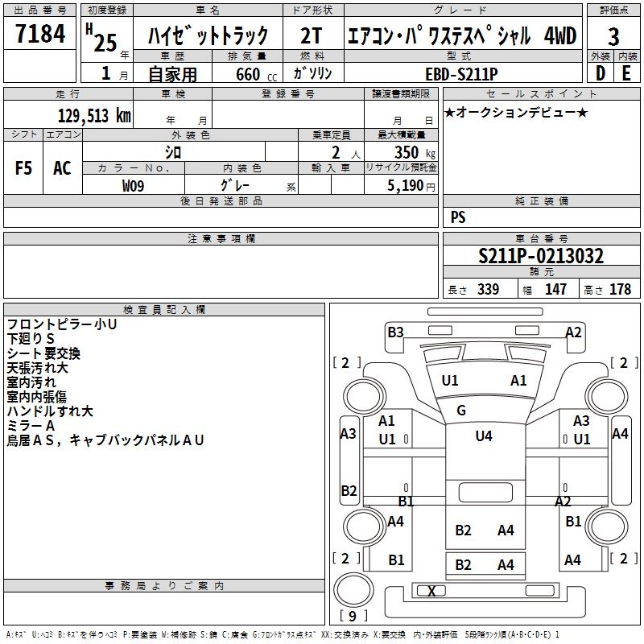Click the interior color グレー

[235, 185]
